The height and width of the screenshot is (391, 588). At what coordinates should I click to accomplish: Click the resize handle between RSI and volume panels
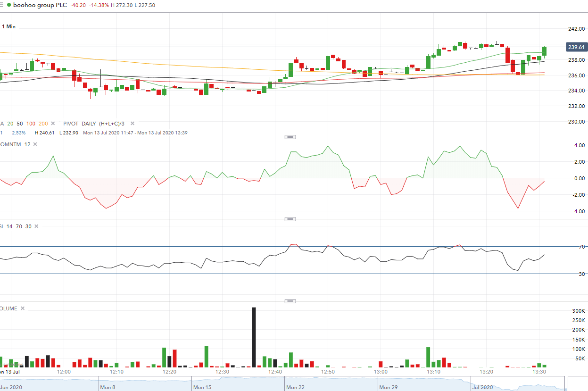[290, 301]
